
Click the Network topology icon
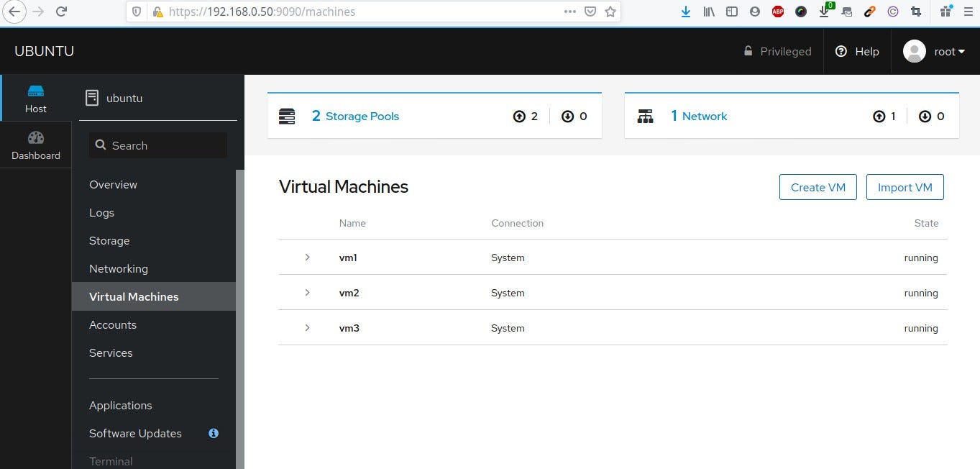click(646, 116)
